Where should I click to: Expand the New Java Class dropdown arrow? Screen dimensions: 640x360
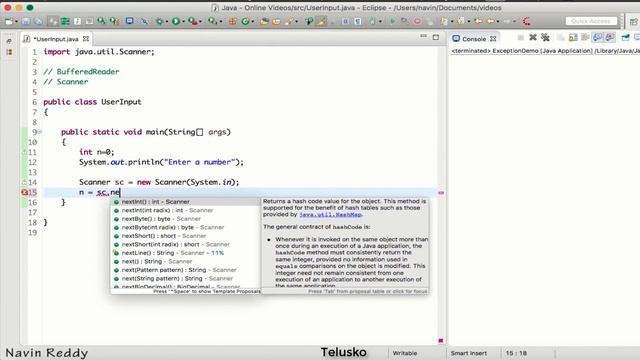[253, 21]
